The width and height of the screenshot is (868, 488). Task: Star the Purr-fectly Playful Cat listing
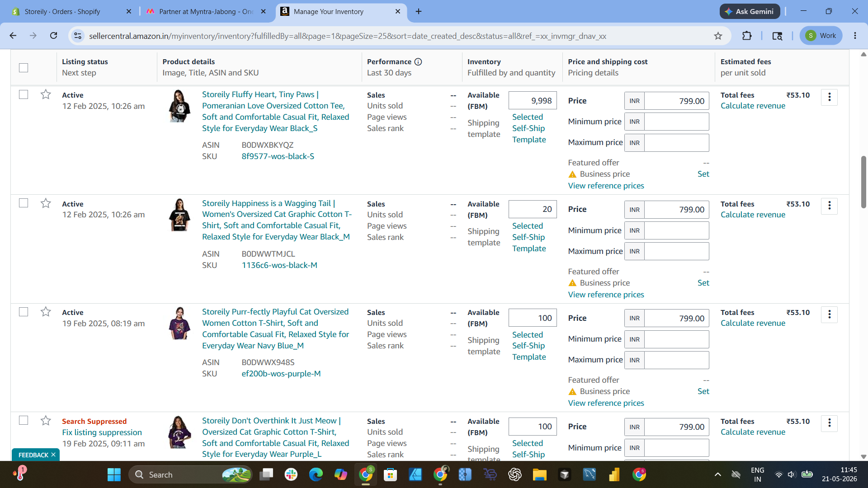pyautogui.click(x=46, y=312)
